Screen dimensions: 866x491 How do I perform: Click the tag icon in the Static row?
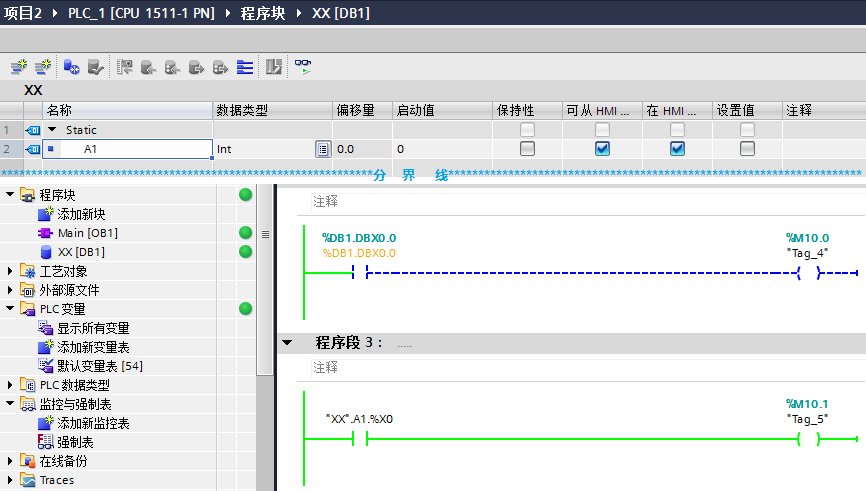coord(33,130)
